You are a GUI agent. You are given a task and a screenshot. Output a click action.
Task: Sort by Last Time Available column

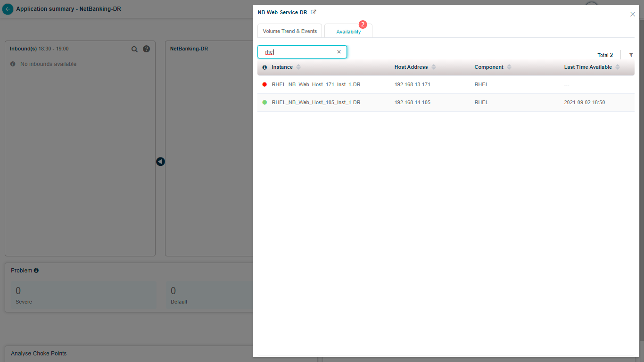617,67
